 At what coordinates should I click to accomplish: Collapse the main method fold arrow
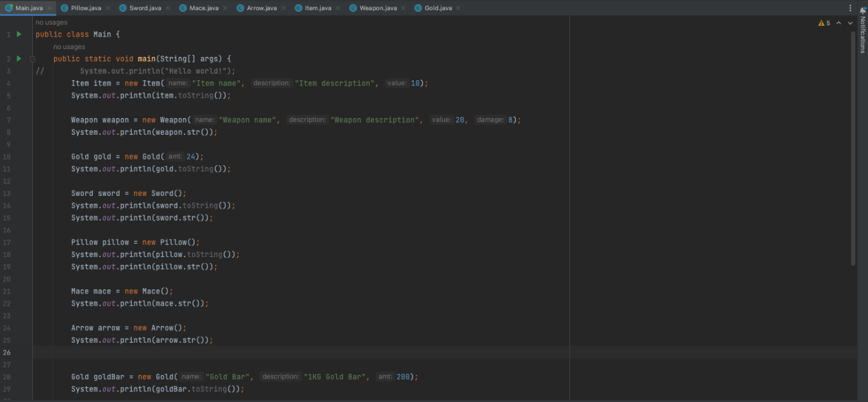coord(33,58)
